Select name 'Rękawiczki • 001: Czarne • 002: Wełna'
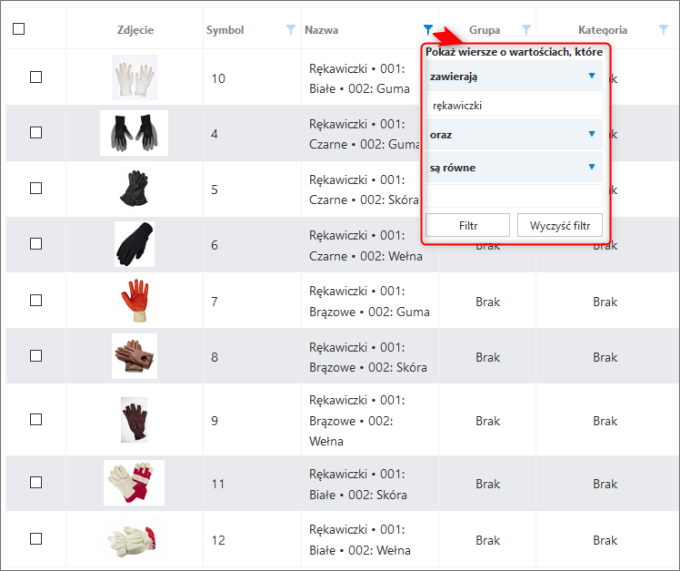The width and height of the screenshot is (680, 571). [366, 245]
